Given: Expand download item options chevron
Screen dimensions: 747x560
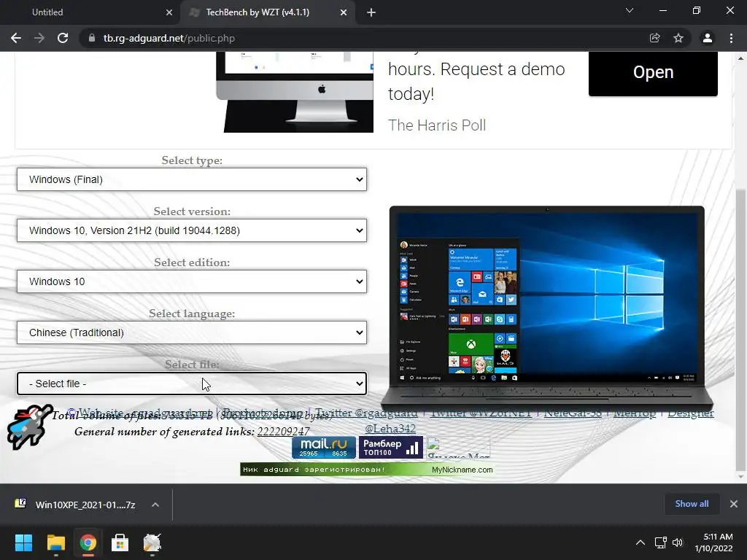Looking at the screenshot, I should (155, 505).
